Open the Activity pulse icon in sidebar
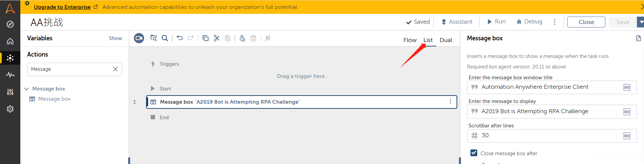The height and width of the screenshot is (164, 644). tap(10, 75)
